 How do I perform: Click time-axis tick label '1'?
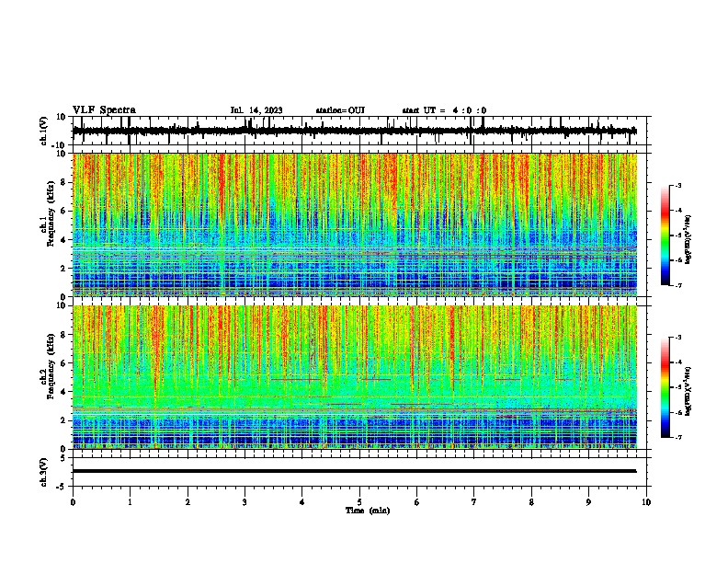point(130,502)
